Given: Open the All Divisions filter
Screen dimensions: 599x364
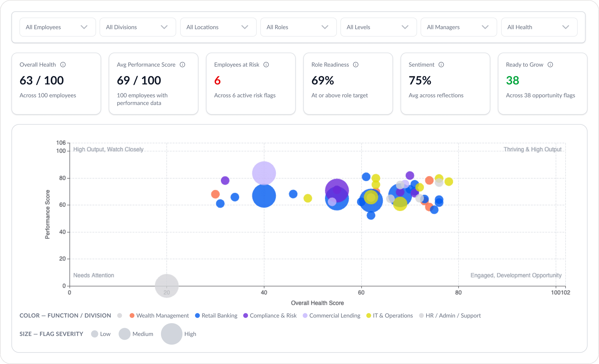Looking at the screenshot, I should click(x=138, y=27).
